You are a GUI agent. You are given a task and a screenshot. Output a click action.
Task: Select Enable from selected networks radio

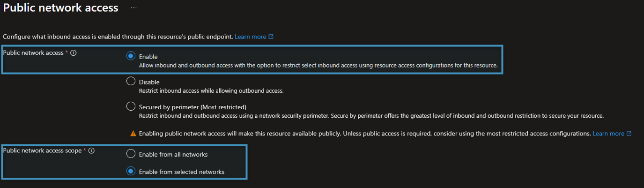click(131, 171)
